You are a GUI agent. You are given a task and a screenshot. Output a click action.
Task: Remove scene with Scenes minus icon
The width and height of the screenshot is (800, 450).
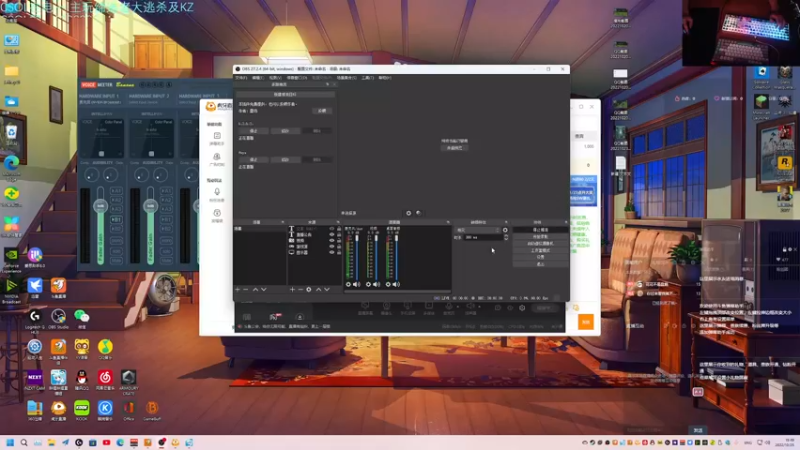[246, 289]
